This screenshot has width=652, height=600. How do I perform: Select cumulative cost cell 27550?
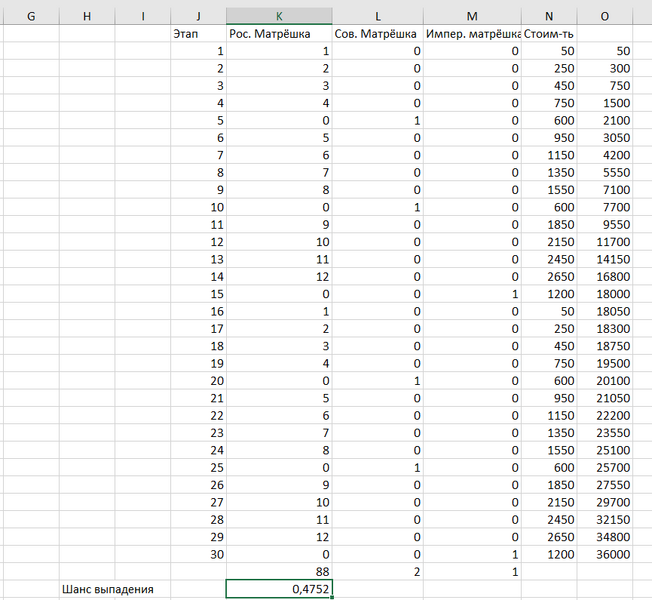point(605,484)
